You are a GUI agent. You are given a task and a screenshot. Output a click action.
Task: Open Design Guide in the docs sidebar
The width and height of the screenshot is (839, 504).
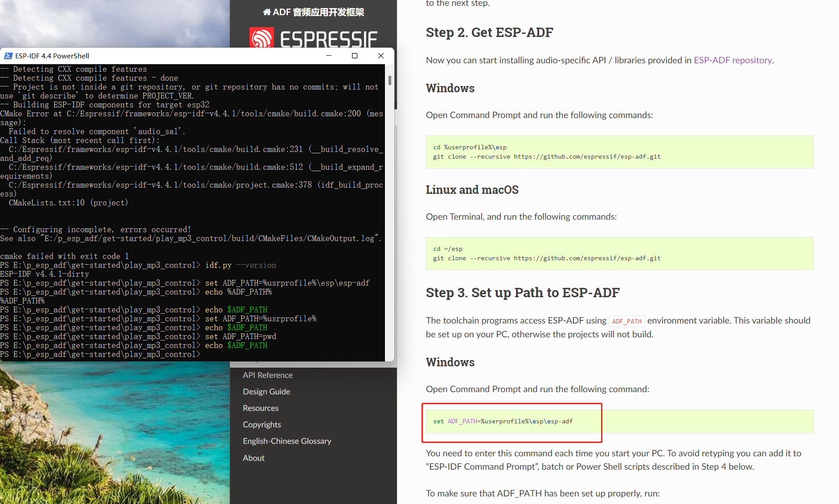tap(266, 392)
